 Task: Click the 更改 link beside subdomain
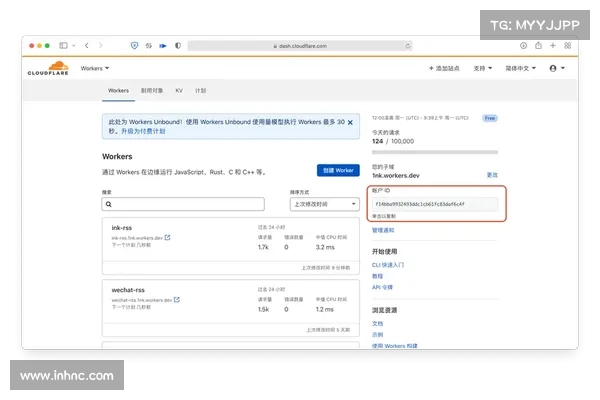(x=491, y=174)
